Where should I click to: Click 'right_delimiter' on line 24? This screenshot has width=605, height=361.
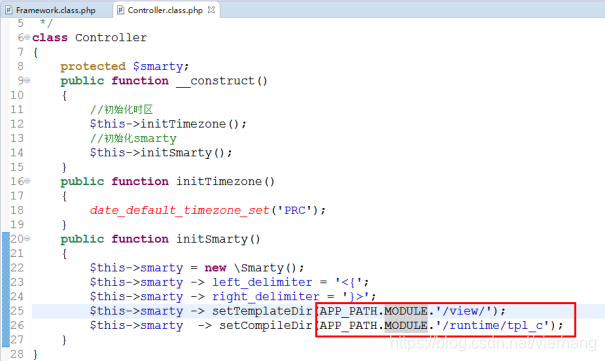(265, 297)
